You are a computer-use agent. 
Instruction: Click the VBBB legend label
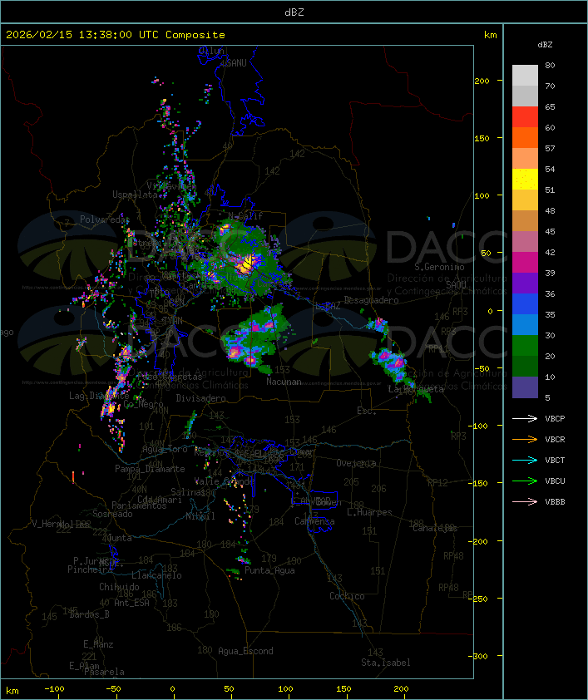tap(555, 502)
